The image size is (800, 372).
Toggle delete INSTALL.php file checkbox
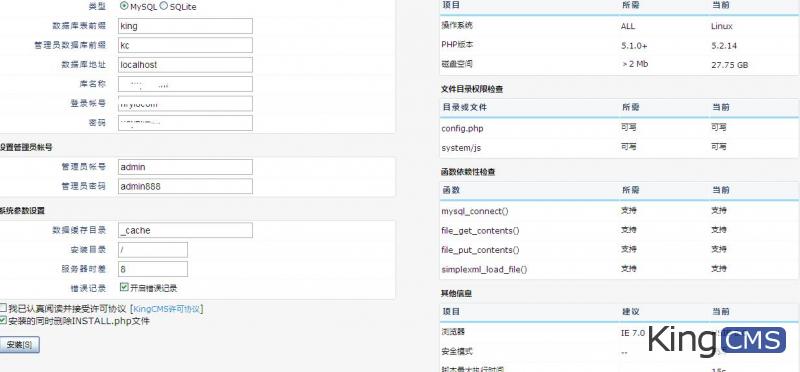click(3, 320)
